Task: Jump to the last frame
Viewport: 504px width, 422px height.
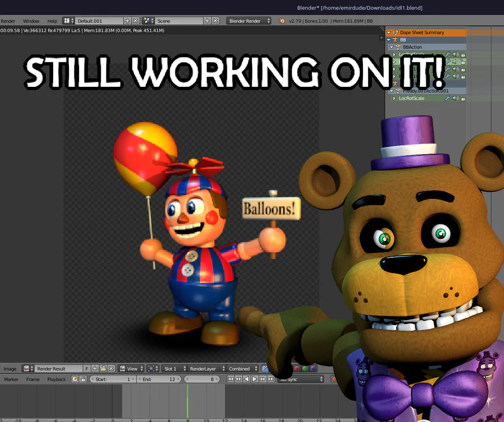Action: tap(271, 379)
